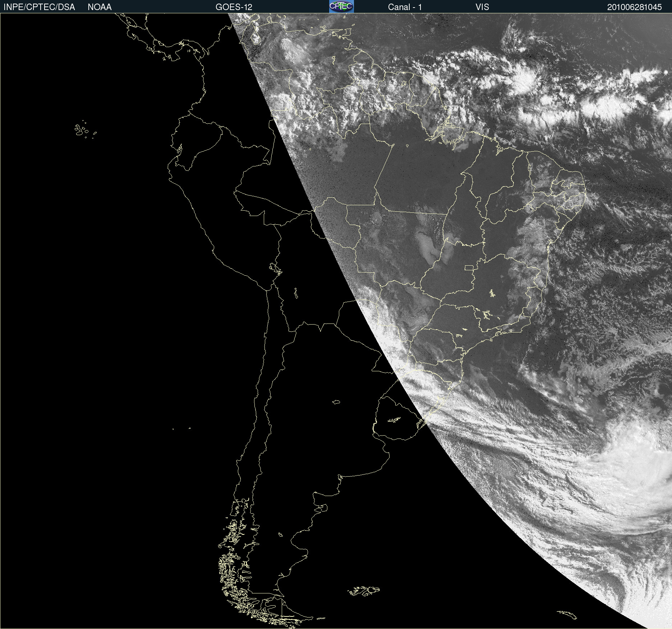Click the Canal - 1 channel label

405,7
